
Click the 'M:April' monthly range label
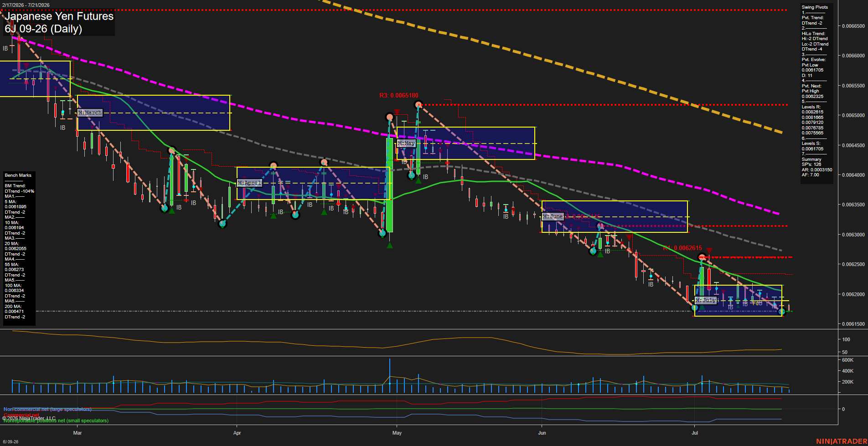[250, 183]
